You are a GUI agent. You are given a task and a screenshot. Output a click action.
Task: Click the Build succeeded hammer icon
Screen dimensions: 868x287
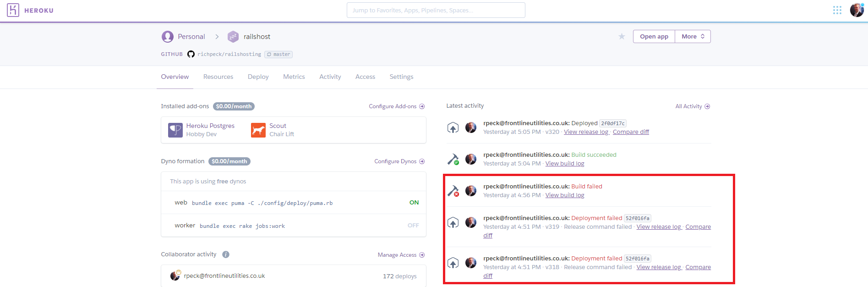point(453,159)
